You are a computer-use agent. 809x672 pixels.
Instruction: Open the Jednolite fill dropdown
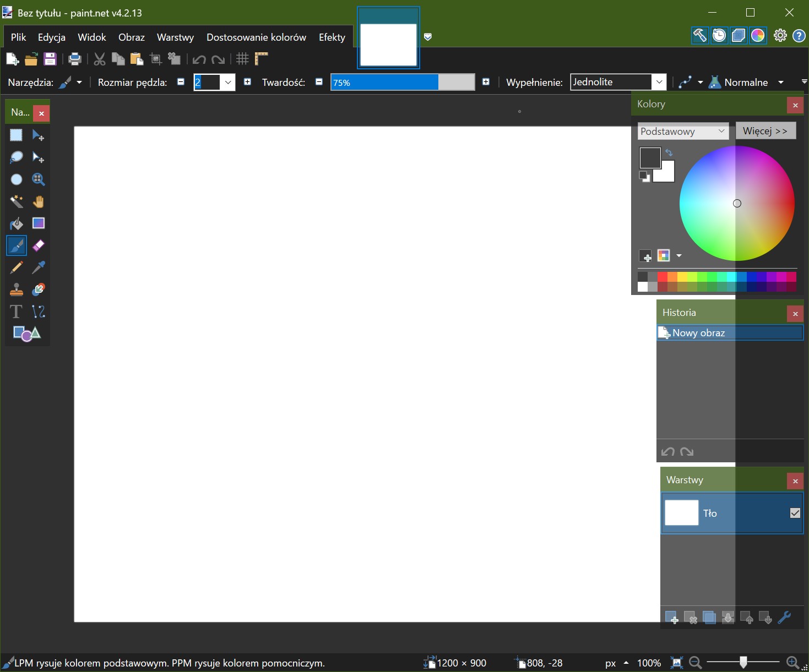point(659,81)
